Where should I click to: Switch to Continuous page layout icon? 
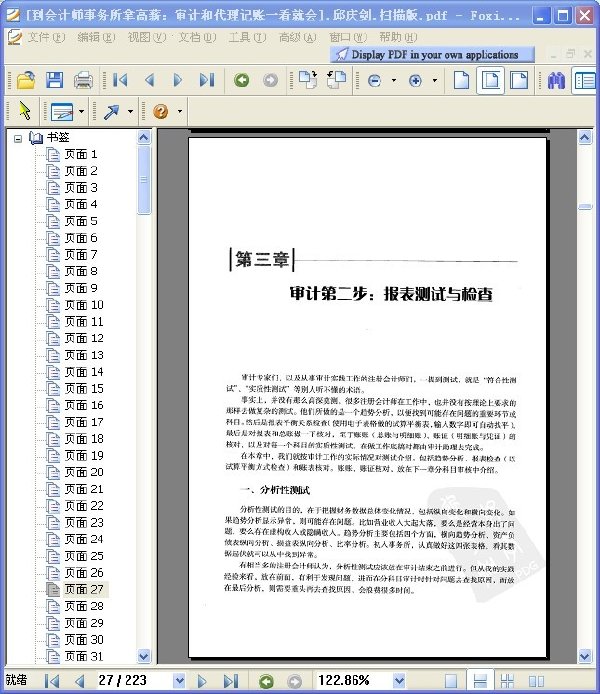click(480, 681)
